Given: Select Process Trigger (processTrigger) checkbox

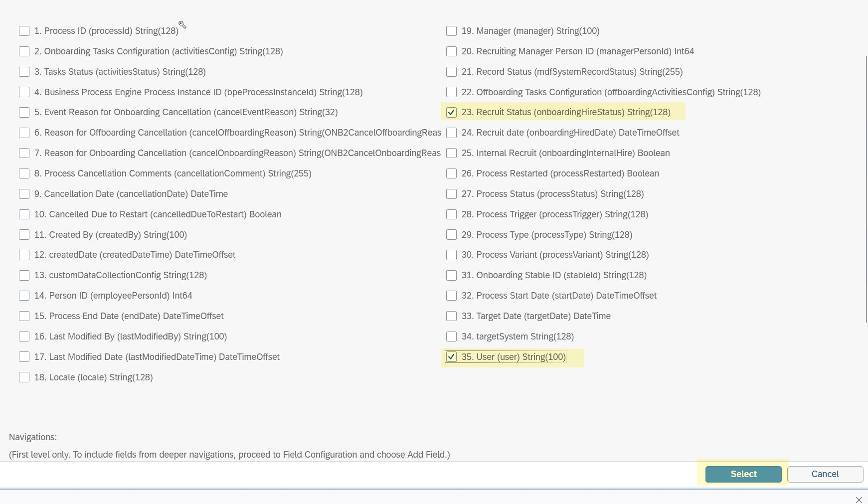Looking at the screenshot, I should [451, 214].
